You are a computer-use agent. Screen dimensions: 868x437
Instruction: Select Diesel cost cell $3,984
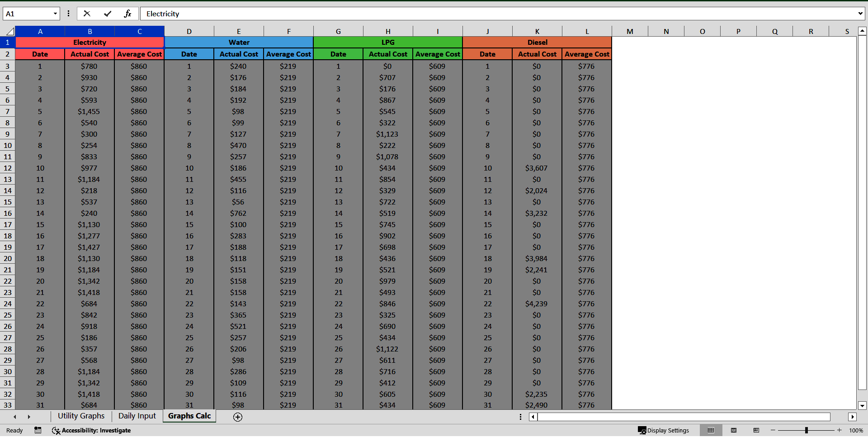click(x=537, y=258)
